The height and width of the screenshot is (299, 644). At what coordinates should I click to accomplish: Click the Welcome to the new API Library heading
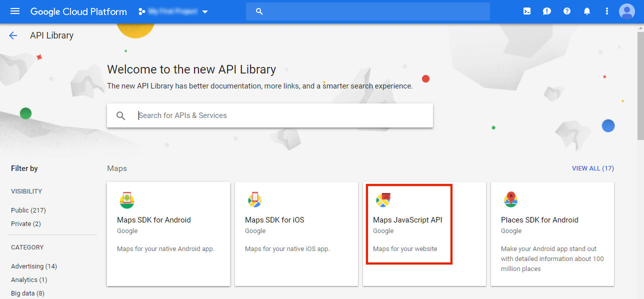click(x=191, y=69)
